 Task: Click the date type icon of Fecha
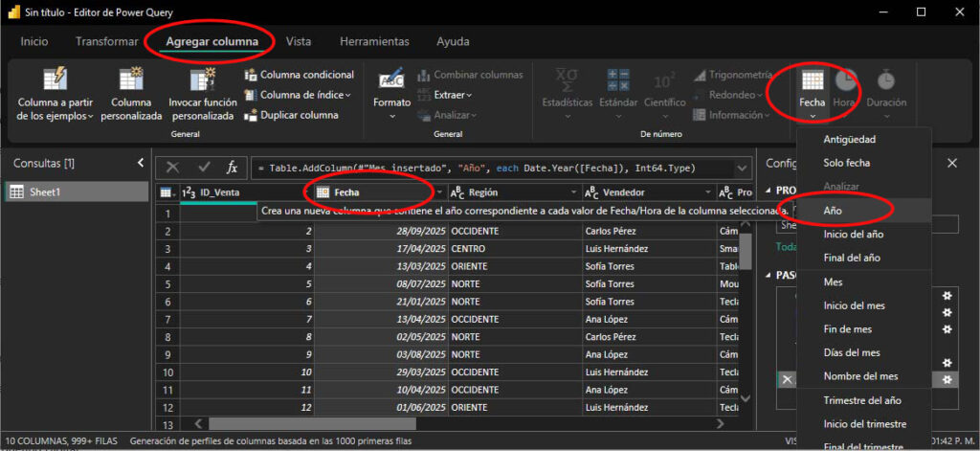(323, 192)
